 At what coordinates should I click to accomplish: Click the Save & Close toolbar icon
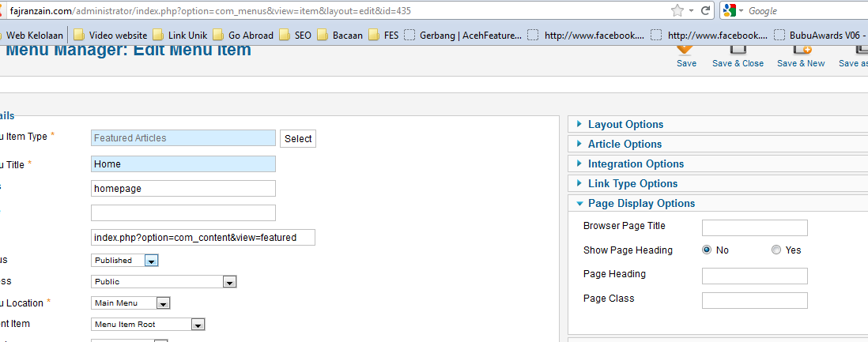click(738, 52)
